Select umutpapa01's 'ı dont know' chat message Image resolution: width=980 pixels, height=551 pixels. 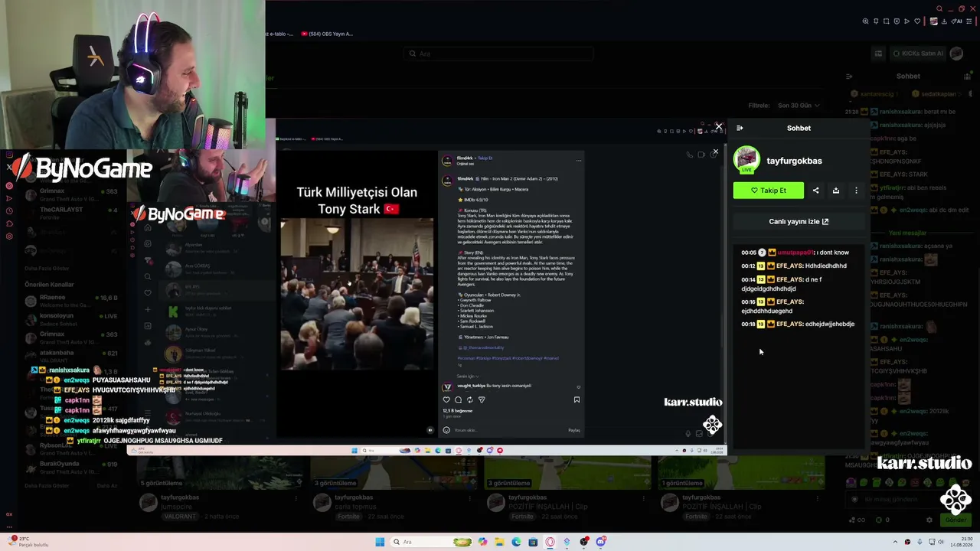[x=795, y=253]
